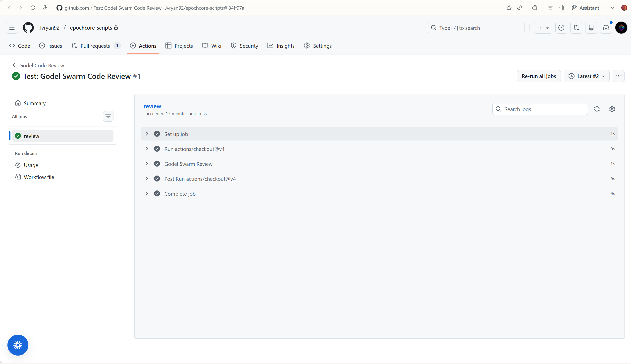Click the Re-run all jobs button
This screenshot has height=364, width=631.
pyautogui.click(x=538, y=76)
